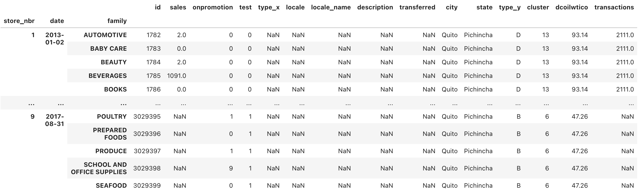Select the 2013-01-02 date label
Image resolution: width=644 pixels, height=195 pixels.
[x=54, y=39]
